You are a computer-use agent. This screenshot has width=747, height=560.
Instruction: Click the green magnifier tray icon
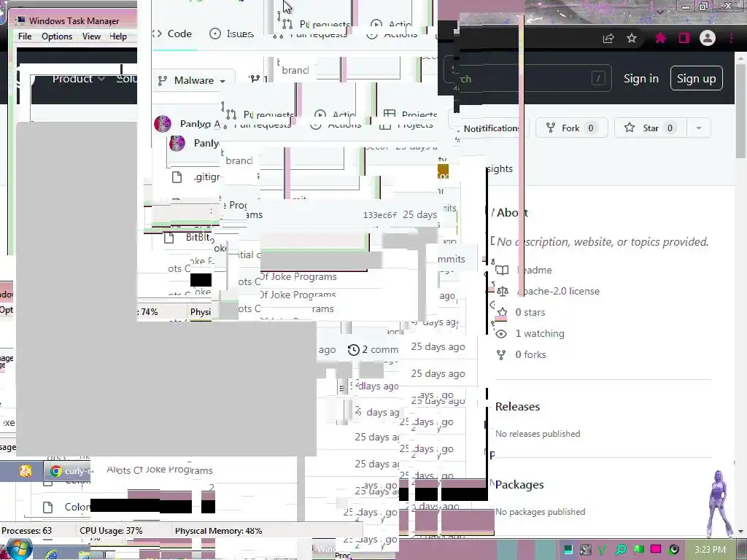point(621,550)
